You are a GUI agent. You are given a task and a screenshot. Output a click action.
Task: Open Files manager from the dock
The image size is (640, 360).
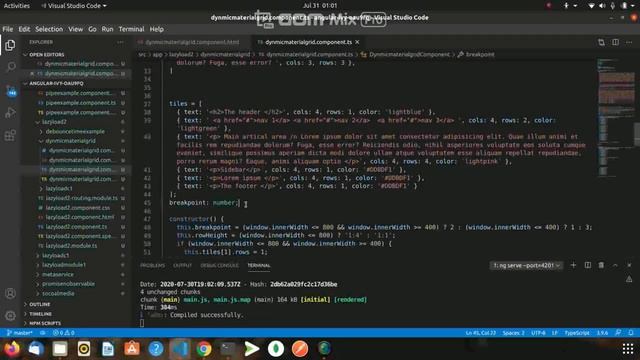[60, 349]
